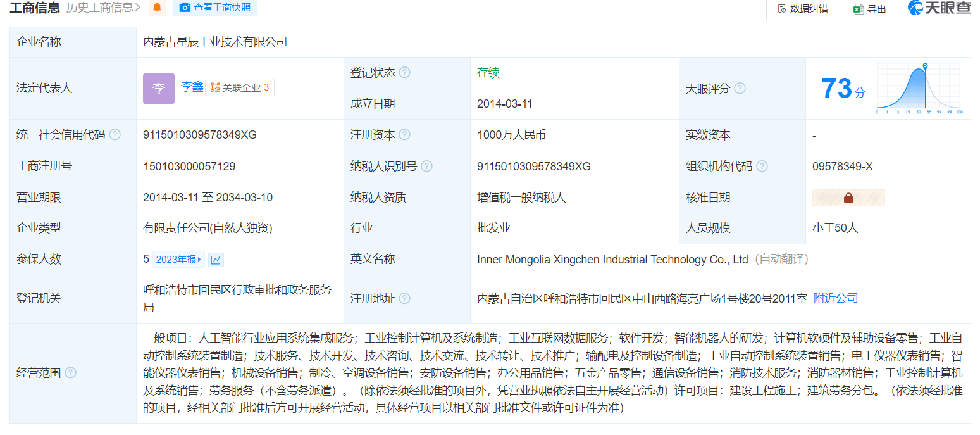This screenshot has height=435, width=980.
Task: Click registration number 150103000057129
Action: [x=189, y=167]
